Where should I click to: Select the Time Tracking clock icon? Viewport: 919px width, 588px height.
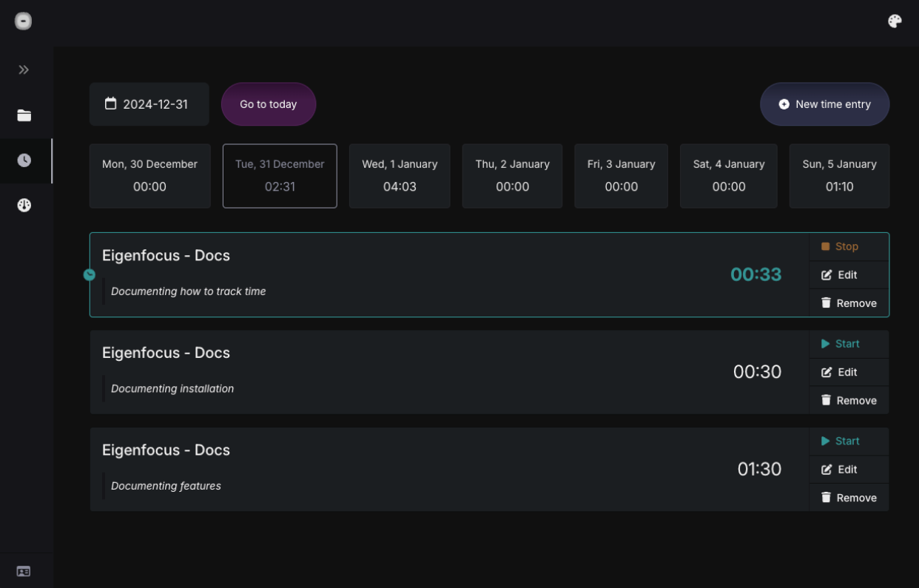24,160
